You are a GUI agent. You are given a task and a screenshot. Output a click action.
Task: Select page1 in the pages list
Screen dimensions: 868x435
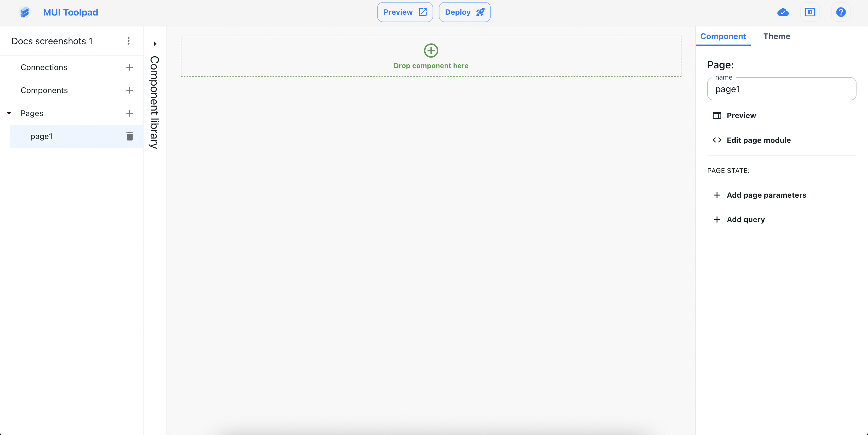pyautogui.click(x=42, y=136)
